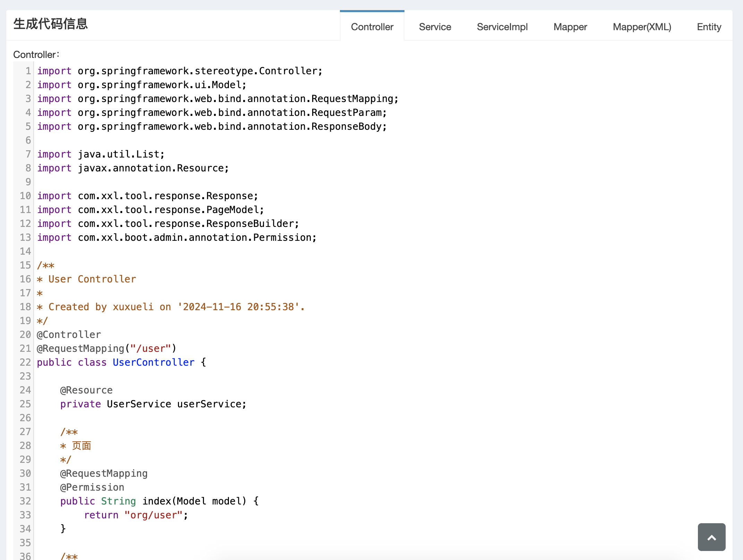Select the PageModel import line

pyautogui.click(x=150, y=209)
